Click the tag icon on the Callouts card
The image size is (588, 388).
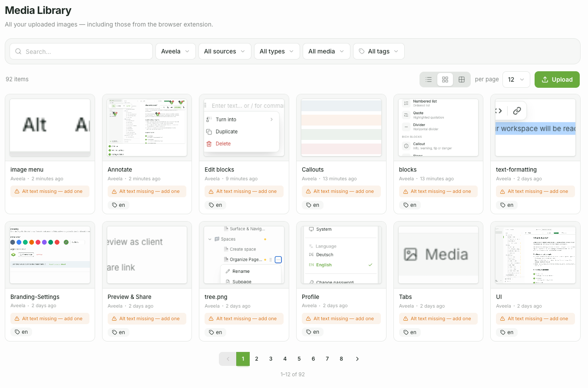coord(309,205)
